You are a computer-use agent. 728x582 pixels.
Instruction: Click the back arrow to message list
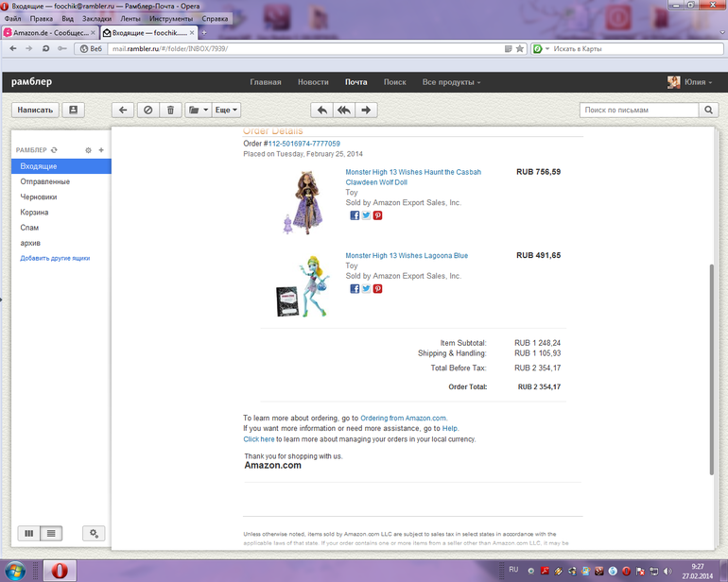123,111
